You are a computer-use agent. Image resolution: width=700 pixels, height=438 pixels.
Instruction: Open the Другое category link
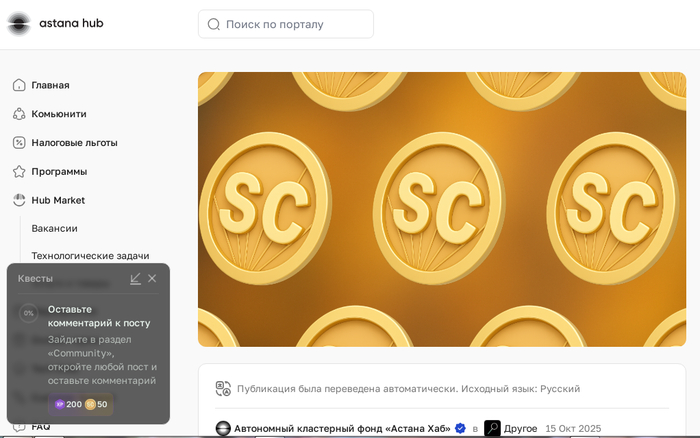(521, 428)
